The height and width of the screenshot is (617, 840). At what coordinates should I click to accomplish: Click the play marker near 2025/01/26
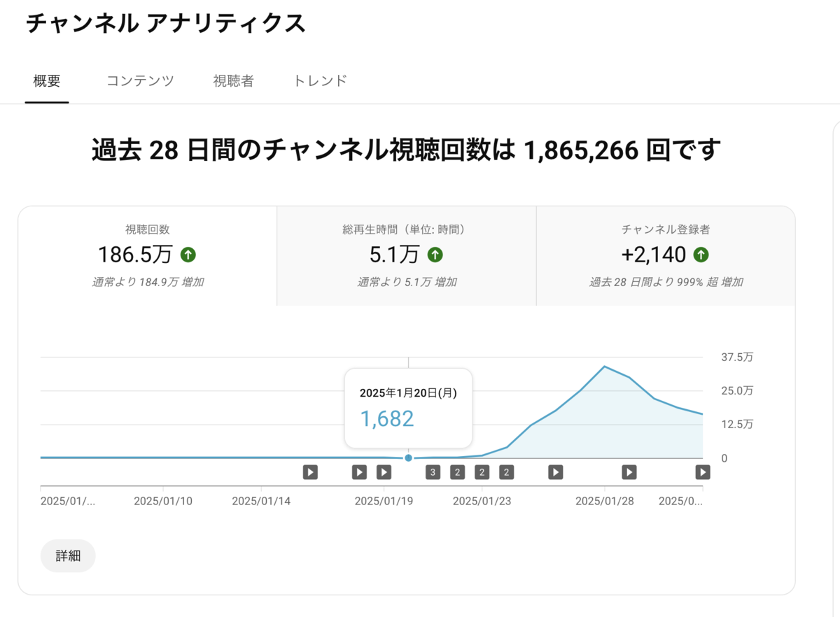(555, 472)
